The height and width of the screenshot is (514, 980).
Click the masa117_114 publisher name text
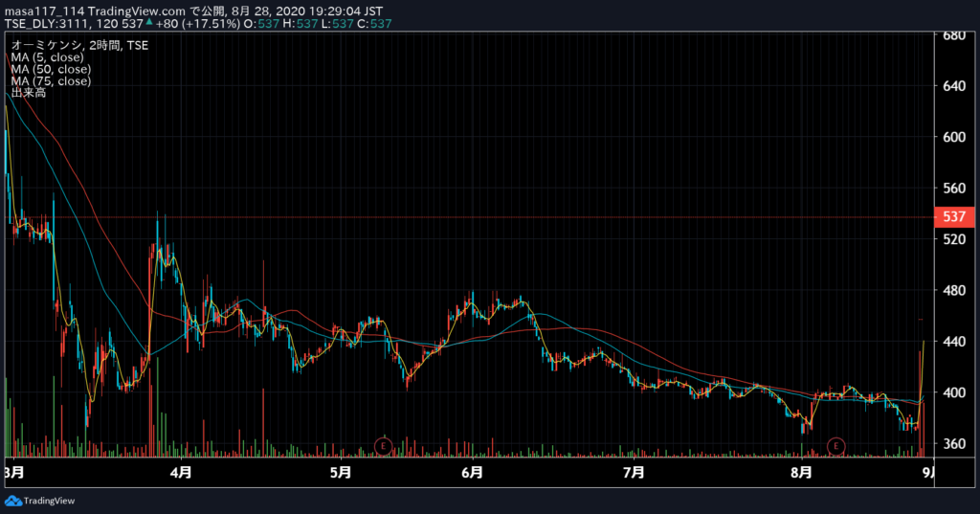[x=44, y=11]
